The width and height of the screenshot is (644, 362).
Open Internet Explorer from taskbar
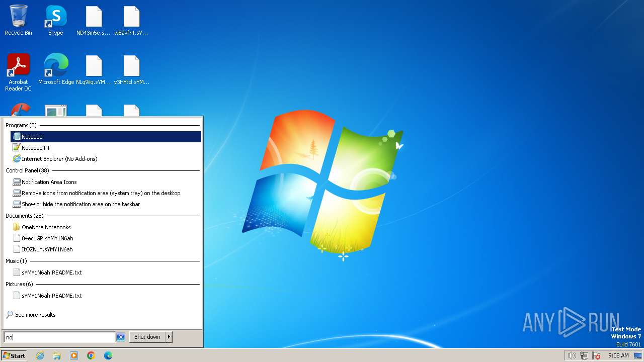point(40,355)
